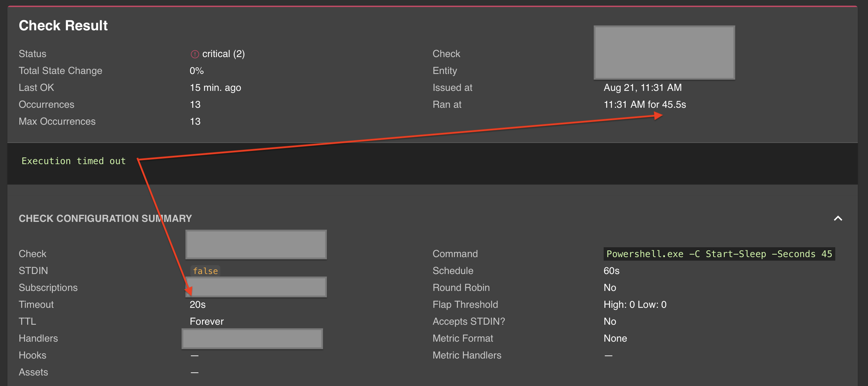Viewport: 868px width, 386px height.
Task: Toggle the Round Robin setting showing No
Action: pyautogui.click(x=610, y=287)
